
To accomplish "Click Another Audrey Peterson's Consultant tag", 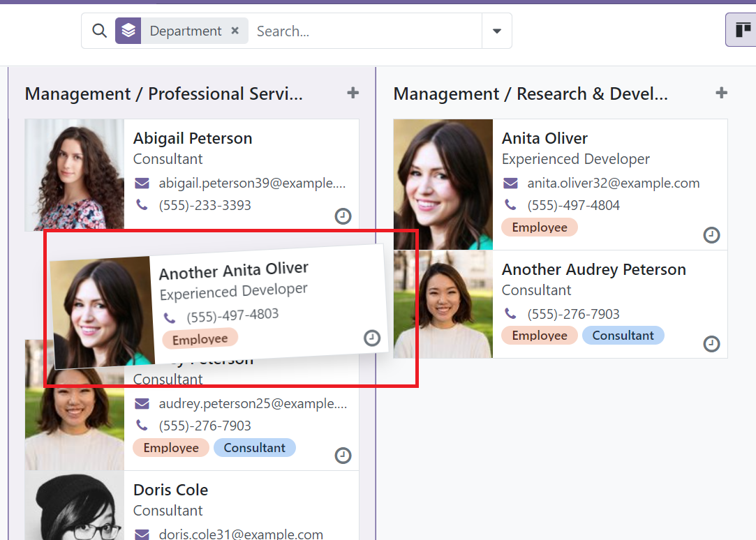I will (623, 336).
